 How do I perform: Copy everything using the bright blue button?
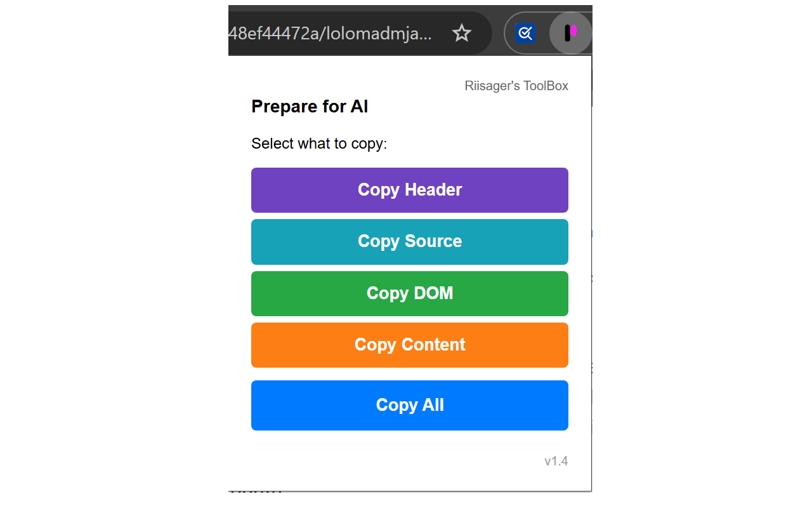(x=410, y=405)
